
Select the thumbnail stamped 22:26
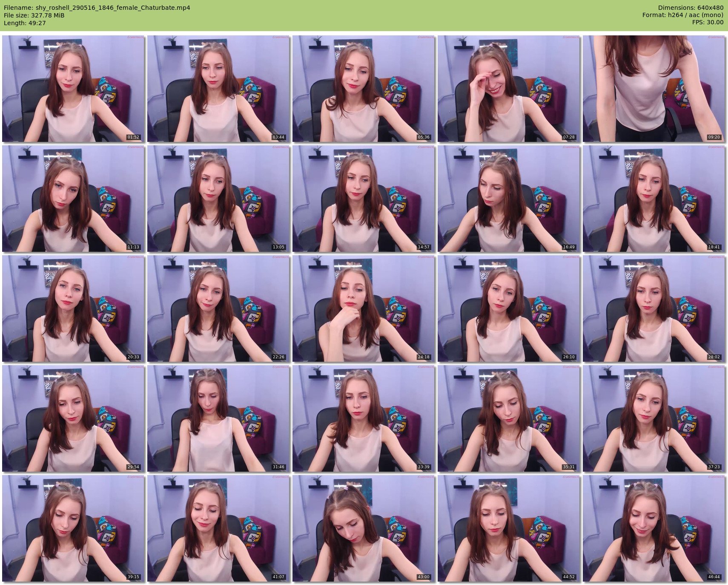point(218,308)
